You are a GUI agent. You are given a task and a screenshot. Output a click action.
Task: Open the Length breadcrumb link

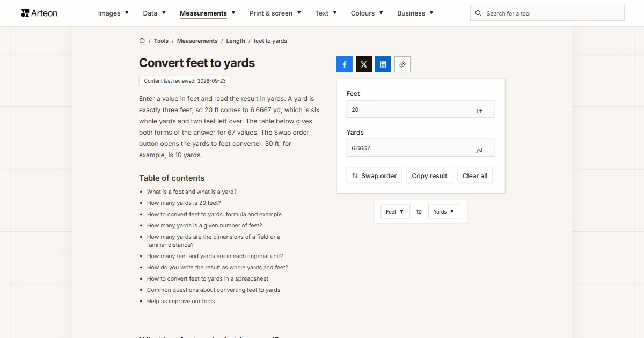tap(236, 41)
